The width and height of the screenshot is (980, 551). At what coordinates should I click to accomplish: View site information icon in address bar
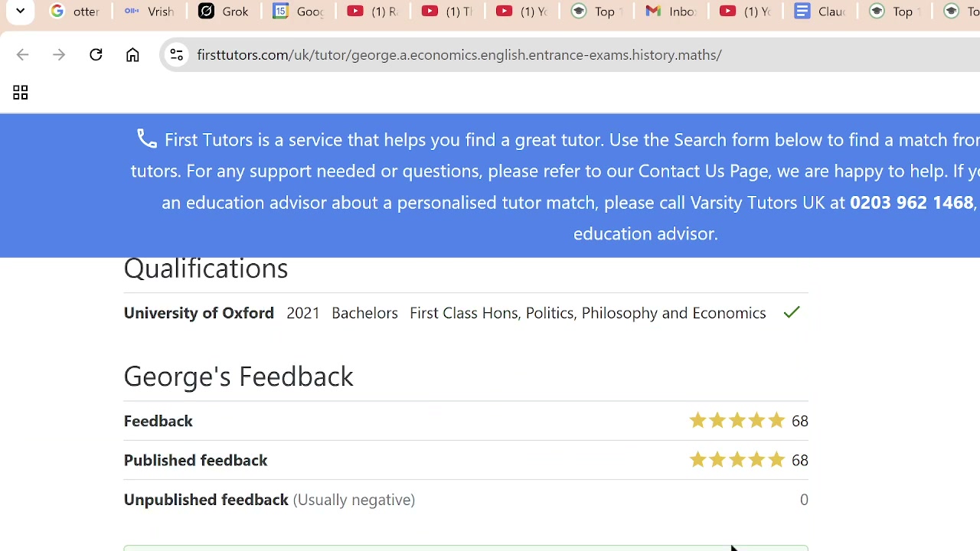(x=176, y=55)
